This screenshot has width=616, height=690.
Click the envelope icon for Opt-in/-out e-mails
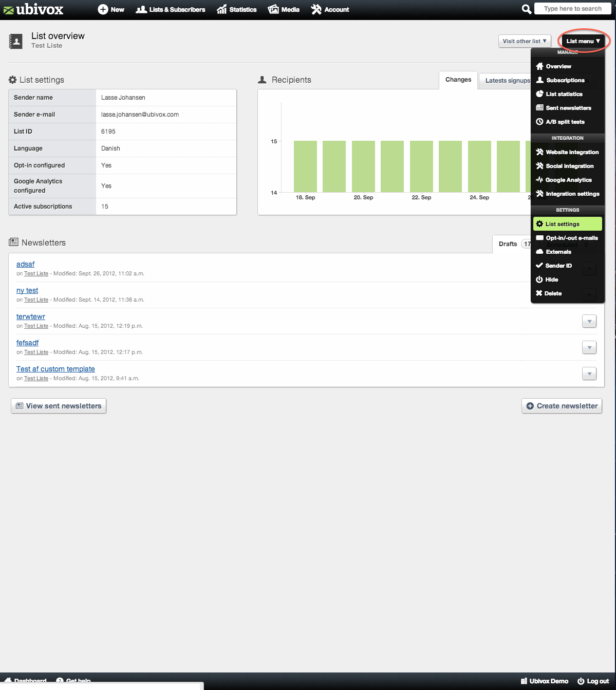pyautogui.click(x=539, y=238)
